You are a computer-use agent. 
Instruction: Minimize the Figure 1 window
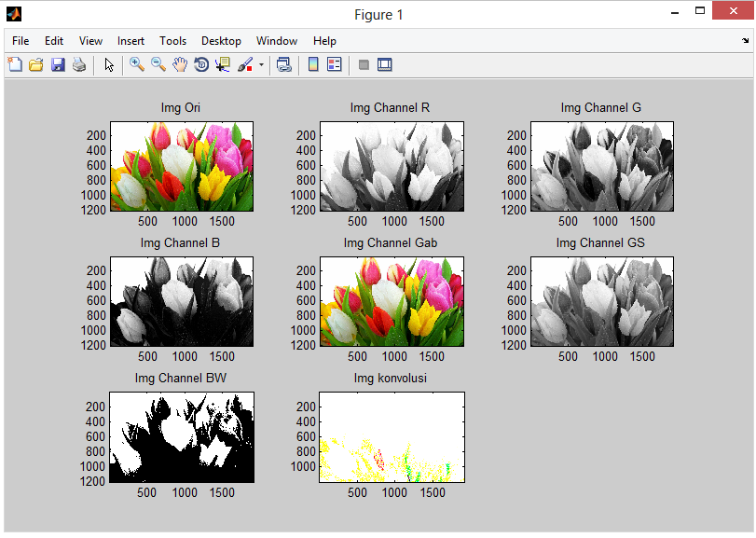[675, 11]
